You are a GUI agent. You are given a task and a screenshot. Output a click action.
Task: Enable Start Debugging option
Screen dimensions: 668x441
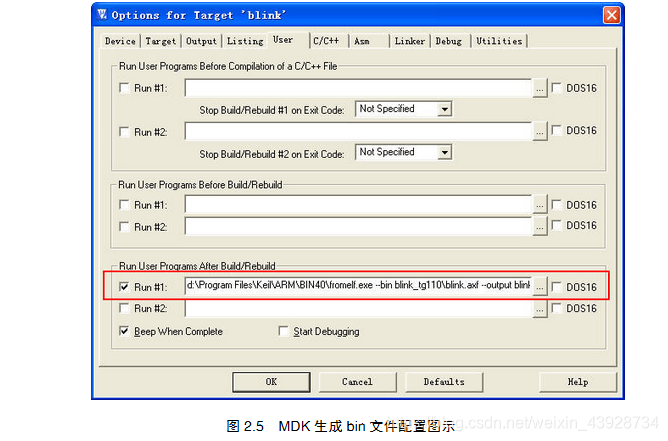283,331
